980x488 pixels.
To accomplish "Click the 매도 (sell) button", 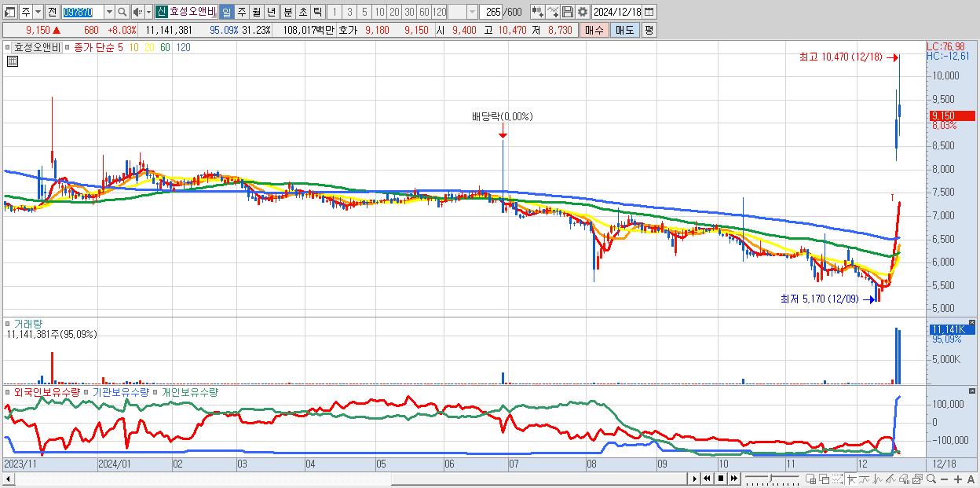I will [x=625, y=30].
